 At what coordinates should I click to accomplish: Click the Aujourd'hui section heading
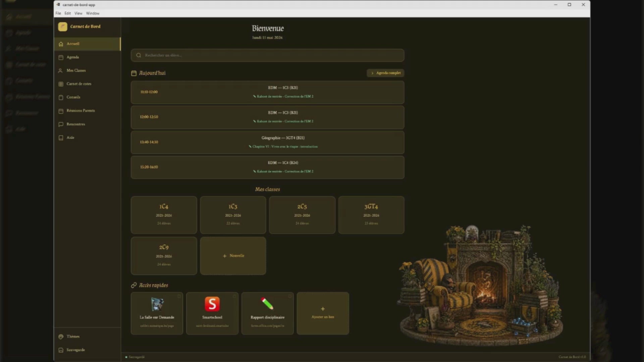point(152,73)
